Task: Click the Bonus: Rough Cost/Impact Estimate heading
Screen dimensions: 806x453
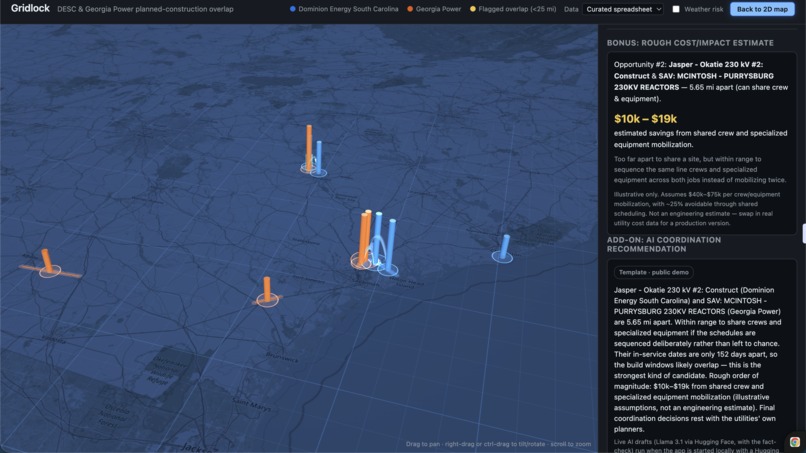Action: point(690,43)
